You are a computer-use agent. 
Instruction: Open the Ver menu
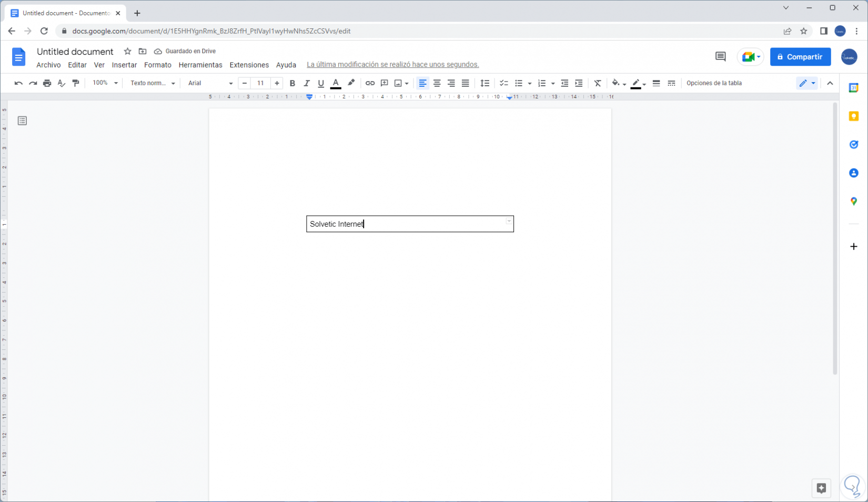pyautogui.click(x=99, y=65)
